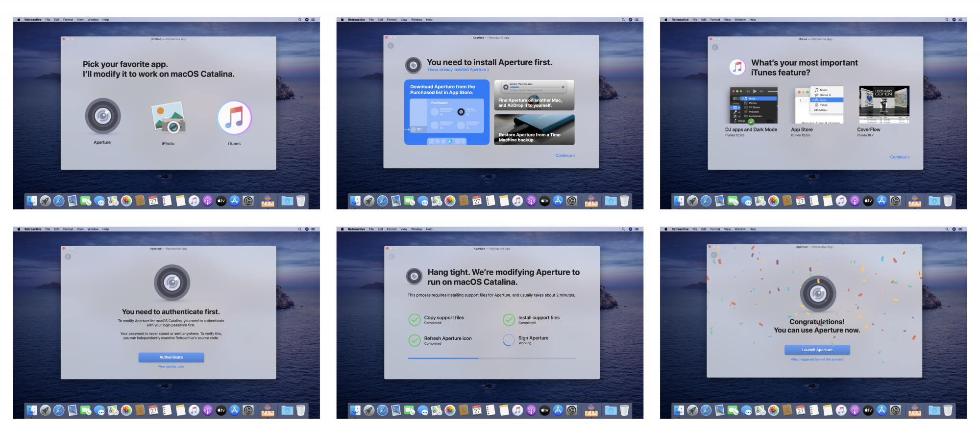980x436 pixels.
Task: Open Downloads folder in dock below Congratulations window
Action: (x=934, y=410)
